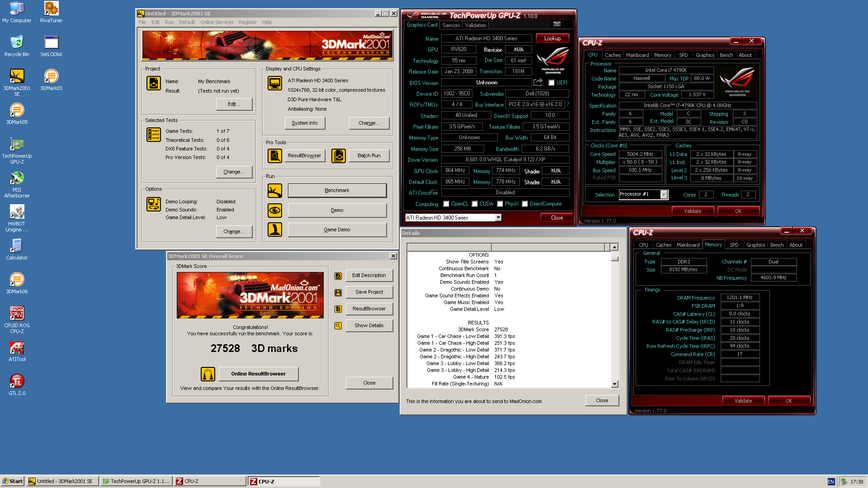This screenshot has height=488, width=868.
Task: Open the SetLODb6 desktop icon
Action: tap(51, 46)
